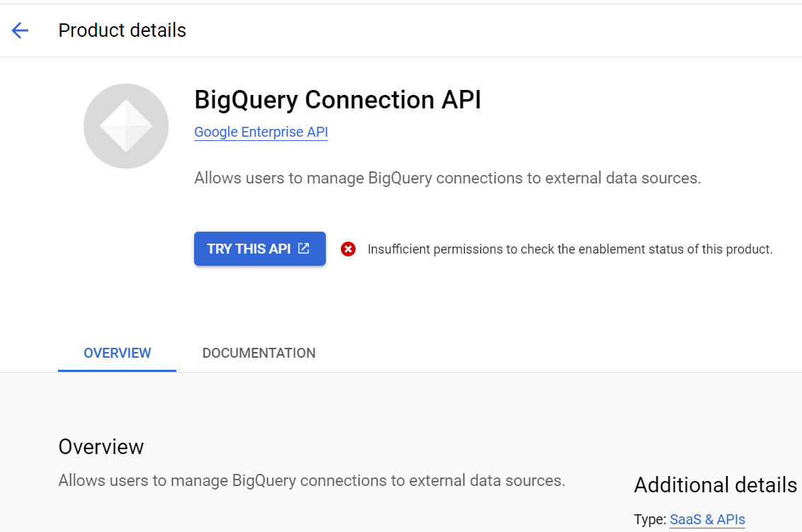Screen dimensions: 802x532
Task: Switch to the OVERVIEW tab
Action: point(118,353)
